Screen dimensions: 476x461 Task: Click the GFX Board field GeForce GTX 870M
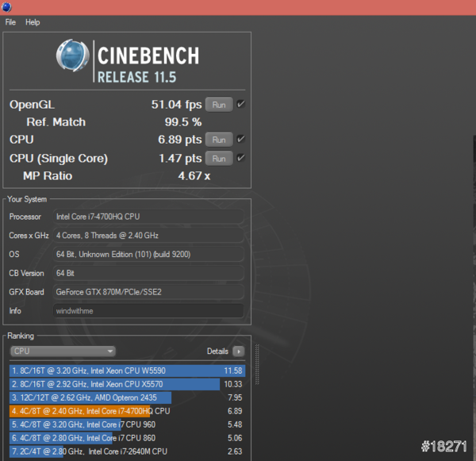(x=148, y=292)
